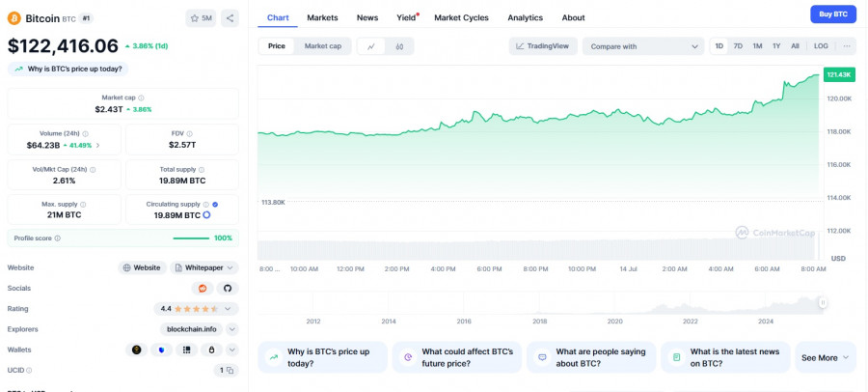The image size is (868, 392).
Task: Open the About tab
Action: tap(574, 17)
